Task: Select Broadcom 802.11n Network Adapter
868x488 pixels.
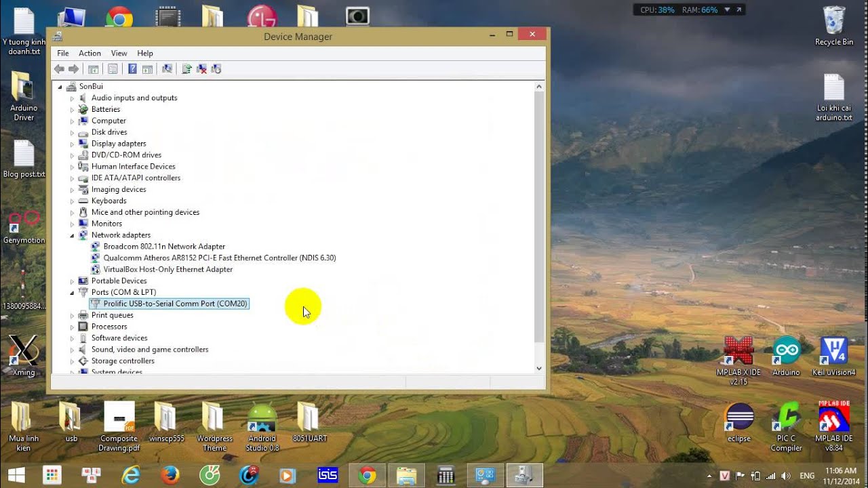Action: click(164, 247)
